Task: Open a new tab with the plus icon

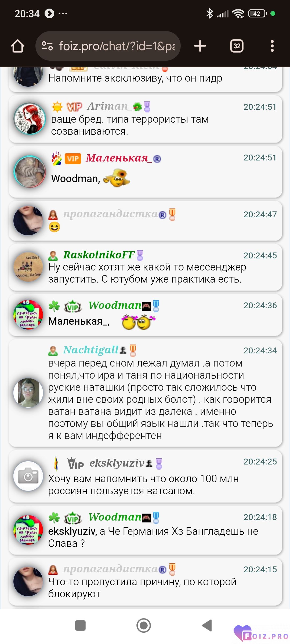Action: point(200,46)
